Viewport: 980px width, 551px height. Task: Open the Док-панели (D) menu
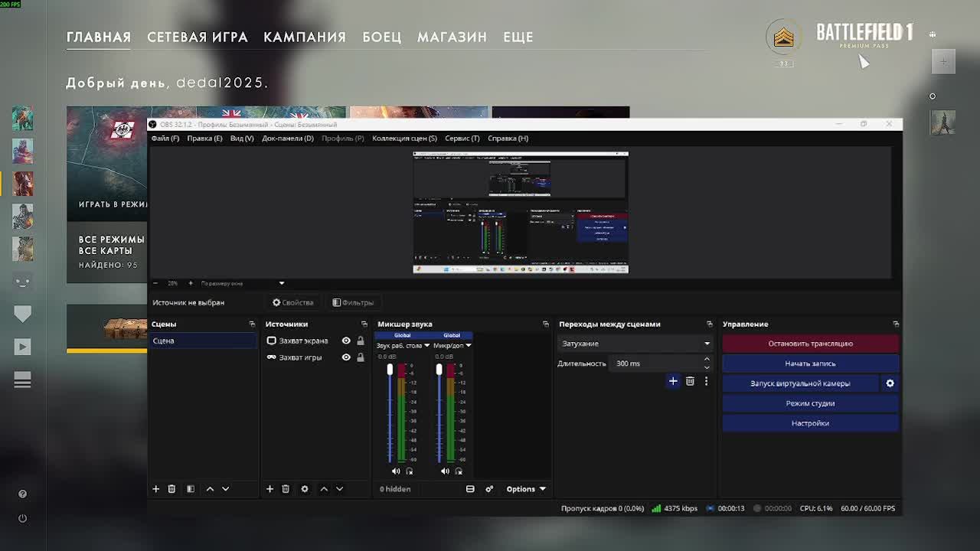[x=288, y=139]
